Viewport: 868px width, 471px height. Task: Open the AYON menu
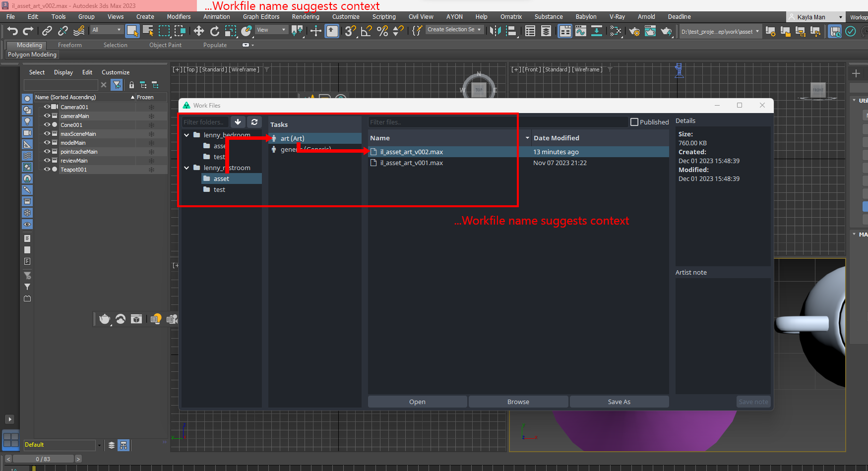click(454, 17)
